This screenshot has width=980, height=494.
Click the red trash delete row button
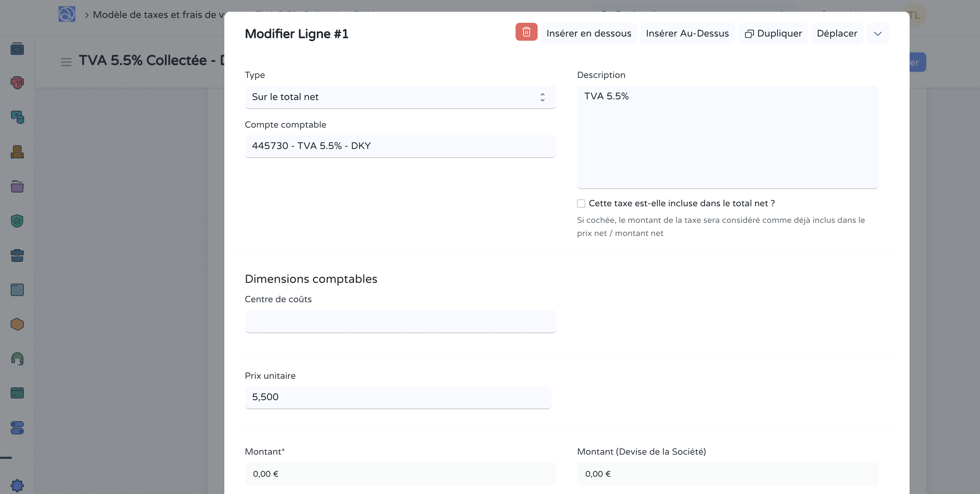pos(526,32)
